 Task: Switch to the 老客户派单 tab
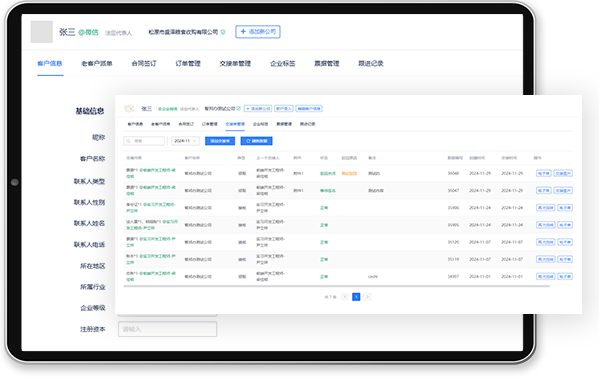pyautogui.click(x=97, y=63)
